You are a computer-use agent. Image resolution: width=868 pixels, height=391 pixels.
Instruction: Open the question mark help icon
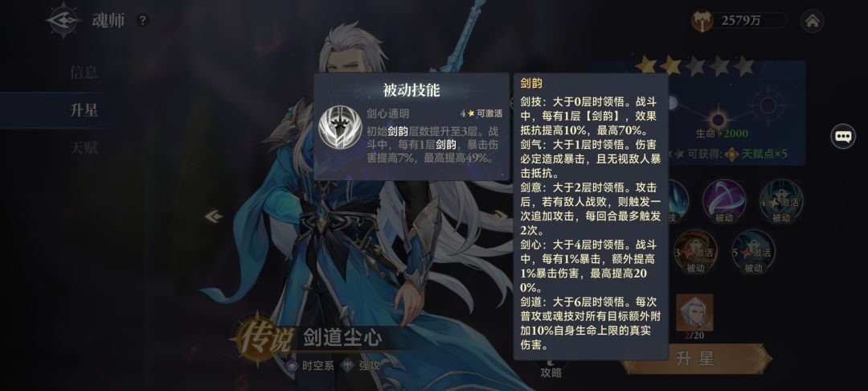click(143, 20)
